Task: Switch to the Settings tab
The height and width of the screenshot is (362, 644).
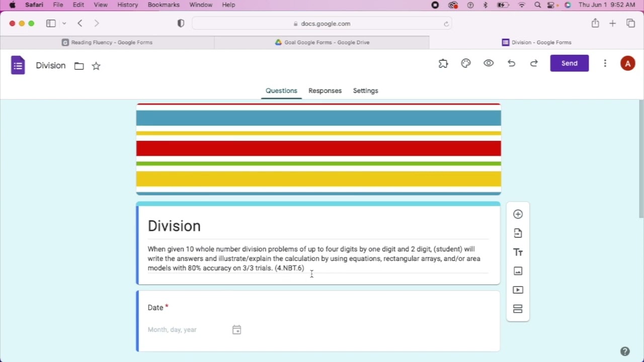Action: pyautogui.click(x=365, y=91)
